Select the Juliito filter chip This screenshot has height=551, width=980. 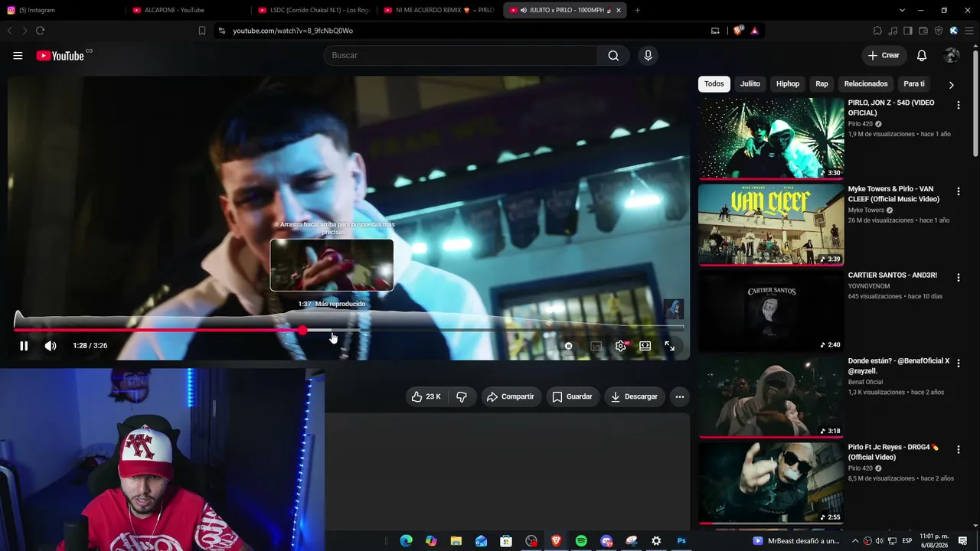coord(750,84)
